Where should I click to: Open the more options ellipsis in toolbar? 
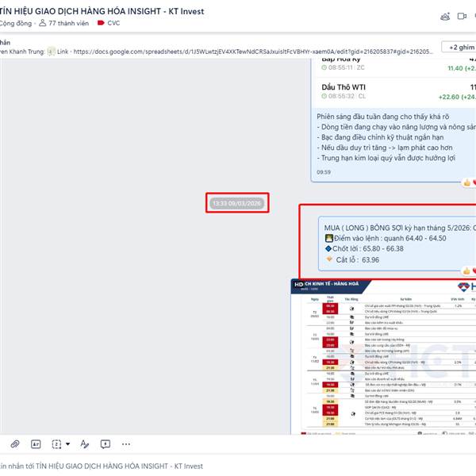[126, 444]
